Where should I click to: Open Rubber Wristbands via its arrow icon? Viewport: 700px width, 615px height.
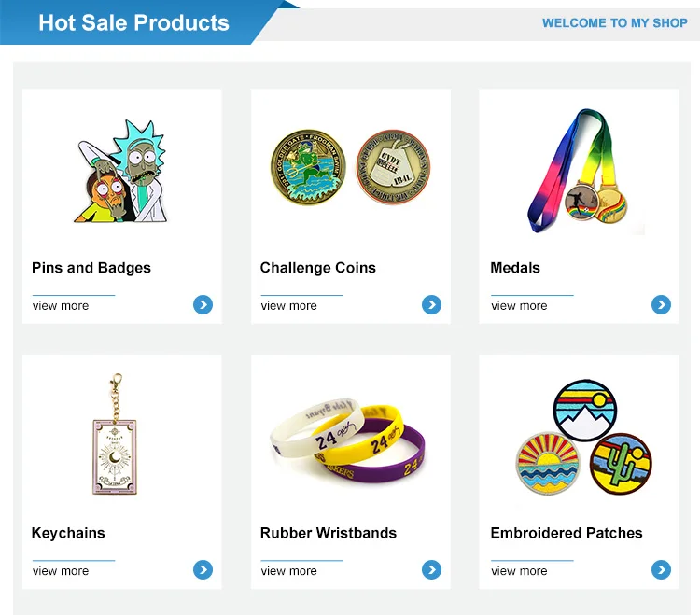point(431,570)
